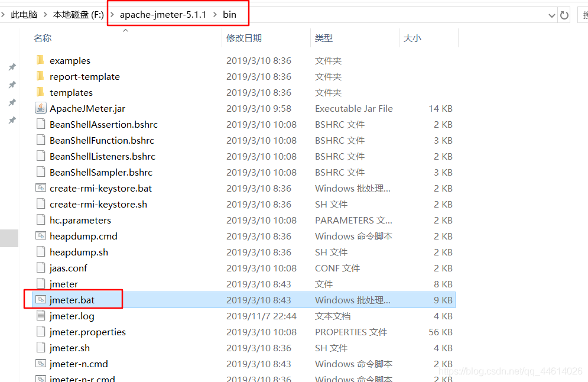This screenshot has height=382, width=588.
Task: Click the date 2019/3/10 9:58
Action: coord(259,108)
